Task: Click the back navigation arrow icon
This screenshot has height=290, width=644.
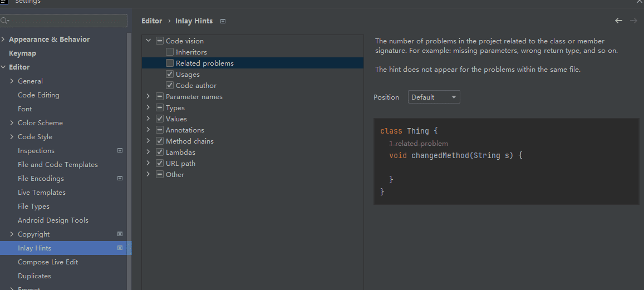Action: click(x=618, y=21)
